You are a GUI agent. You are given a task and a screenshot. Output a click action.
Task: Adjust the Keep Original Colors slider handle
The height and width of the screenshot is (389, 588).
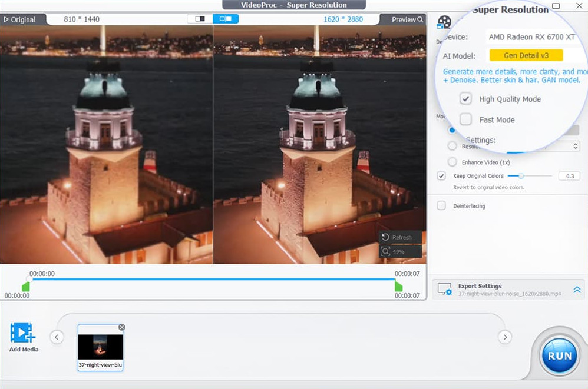click(521, 175)
